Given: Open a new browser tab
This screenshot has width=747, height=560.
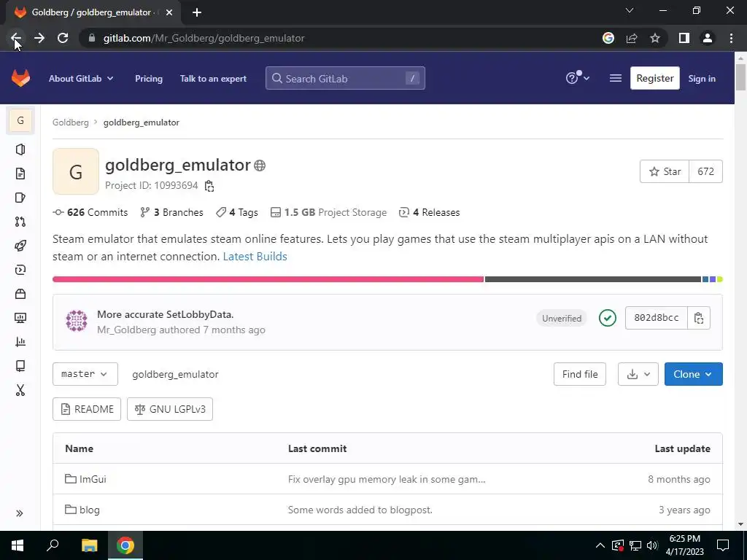Looking at the screenshot, I should click(197, 12).
